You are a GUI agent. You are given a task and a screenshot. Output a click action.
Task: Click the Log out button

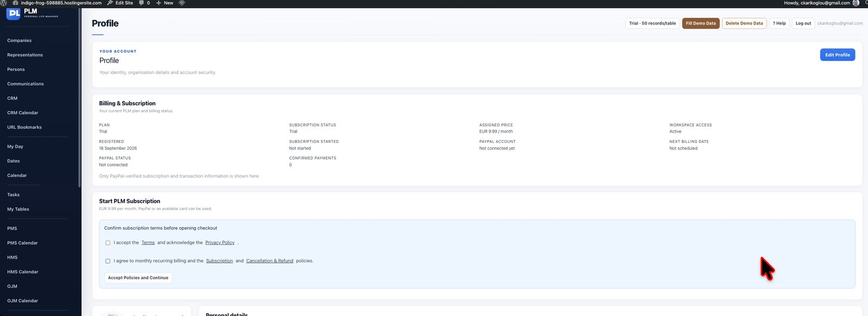point(803,23)
